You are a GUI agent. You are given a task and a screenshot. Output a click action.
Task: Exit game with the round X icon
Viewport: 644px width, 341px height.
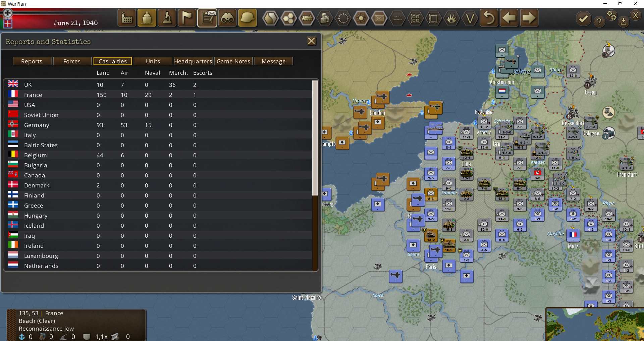(x=636, y=15)
